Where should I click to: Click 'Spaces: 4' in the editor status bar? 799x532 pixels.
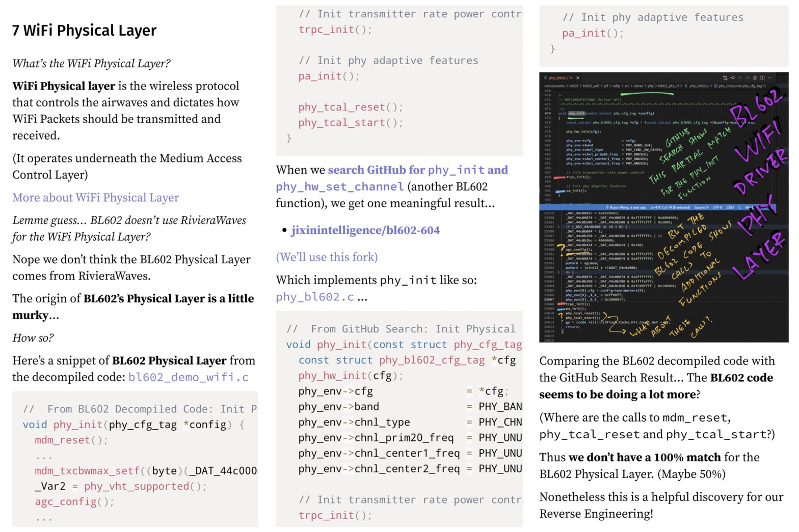[x=701, y=207]
